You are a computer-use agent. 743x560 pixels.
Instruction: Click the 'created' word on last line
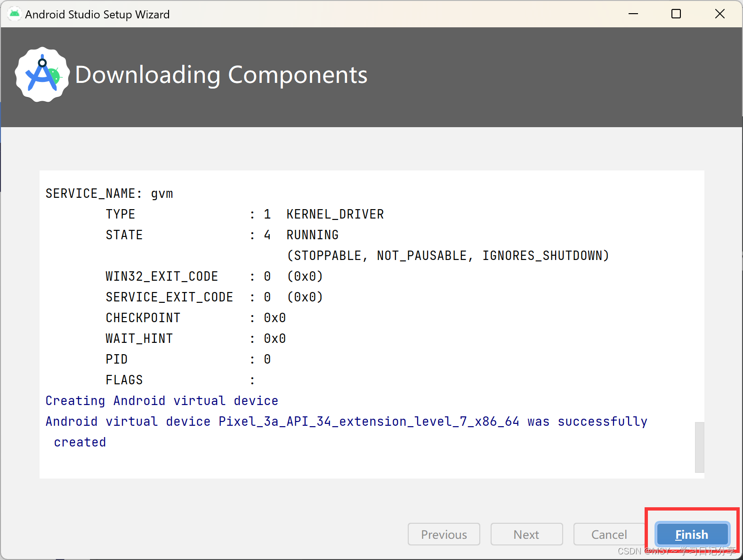80,442
